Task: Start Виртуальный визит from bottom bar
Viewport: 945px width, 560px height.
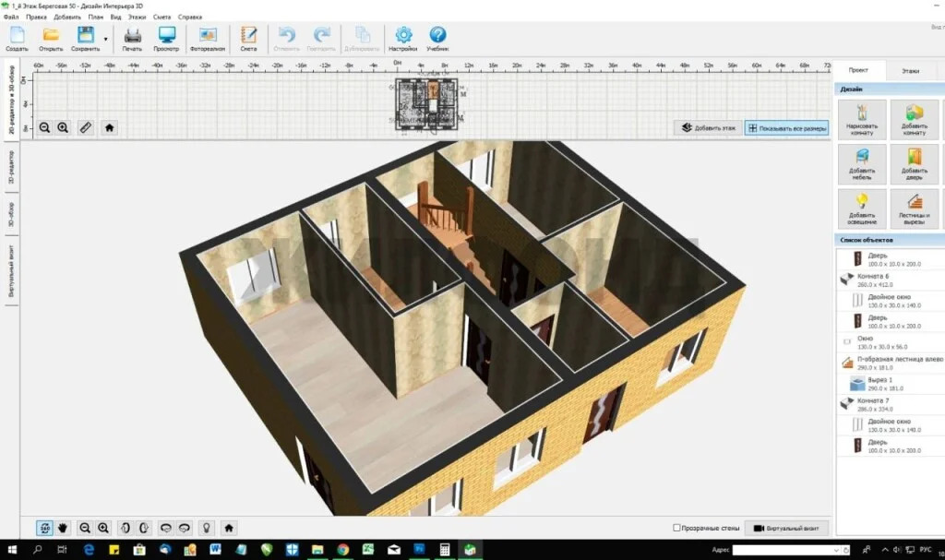Action: 787,528
